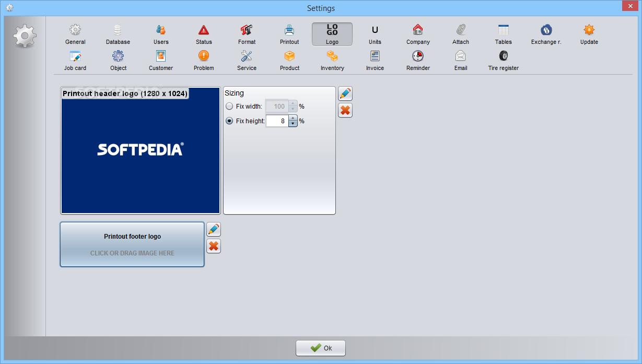642x364 pixels.
Task: Open the Company settings section
Action: click(418, 34)
